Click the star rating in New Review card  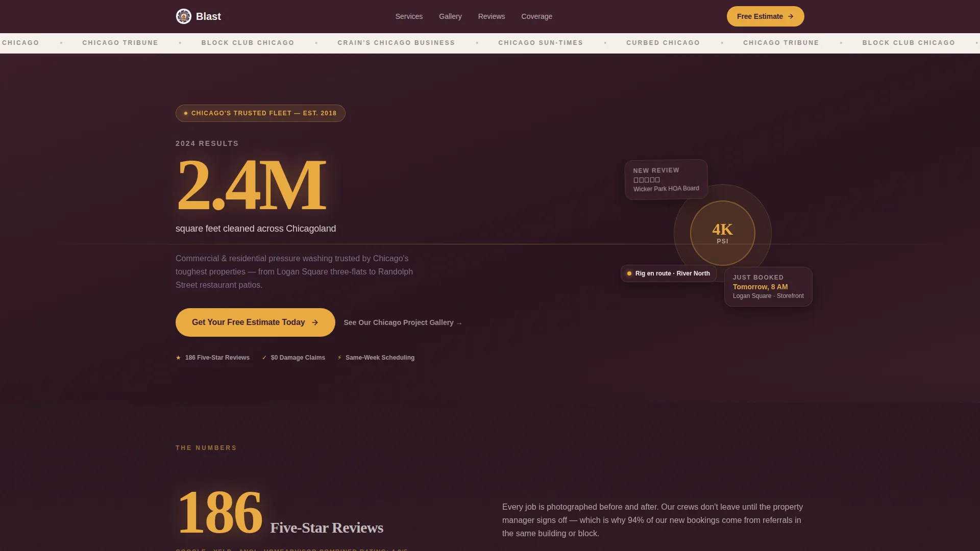[647, 180]
